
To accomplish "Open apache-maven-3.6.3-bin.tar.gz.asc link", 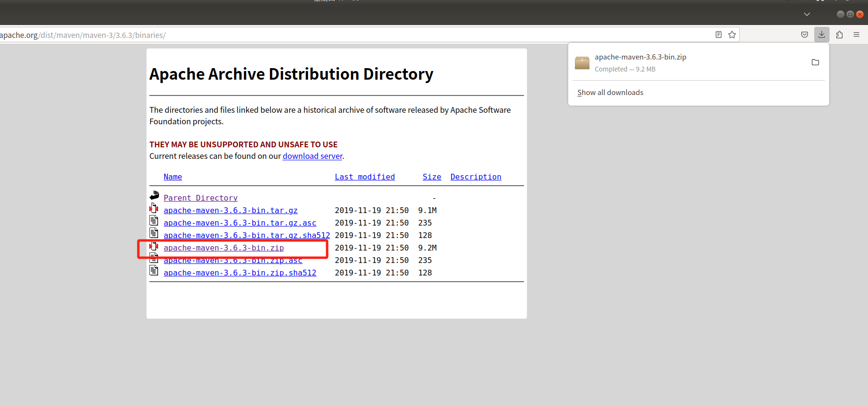I will (x=240, y=223).
